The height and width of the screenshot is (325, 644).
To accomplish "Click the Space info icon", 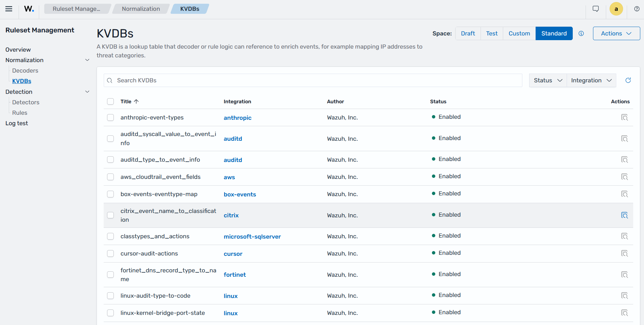I will (x=581, y=33).
